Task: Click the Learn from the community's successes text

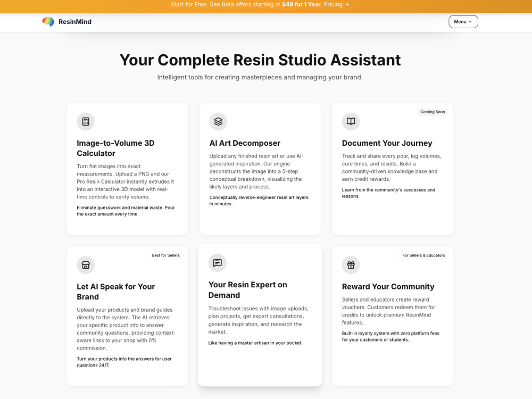Action: coord(388,193)
